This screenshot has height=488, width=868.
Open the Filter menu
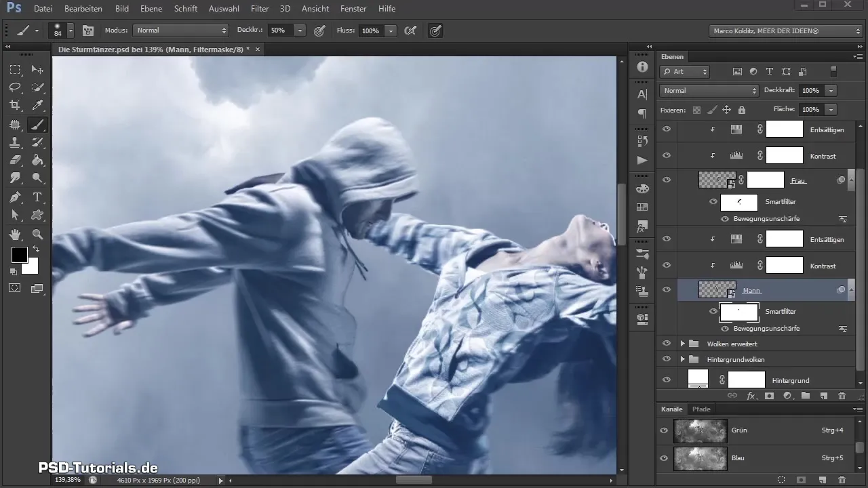coord(259,9)
